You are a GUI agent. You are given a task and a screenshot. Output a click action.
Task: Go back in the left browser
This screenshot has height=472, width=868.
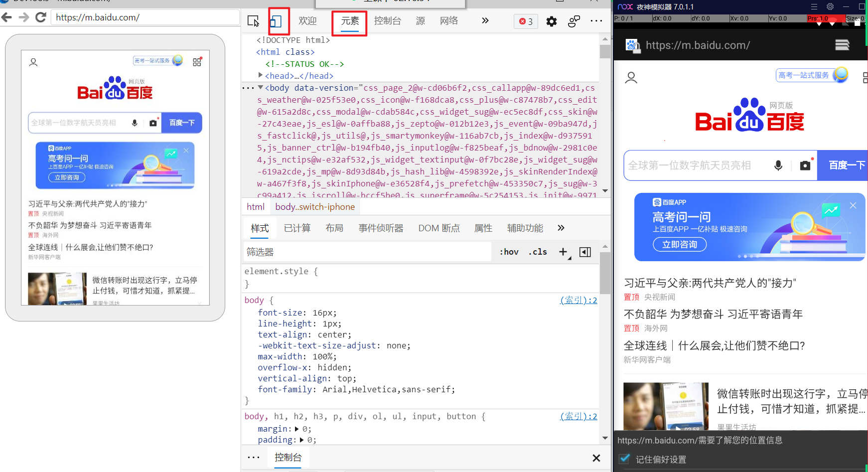pos(7,17)
